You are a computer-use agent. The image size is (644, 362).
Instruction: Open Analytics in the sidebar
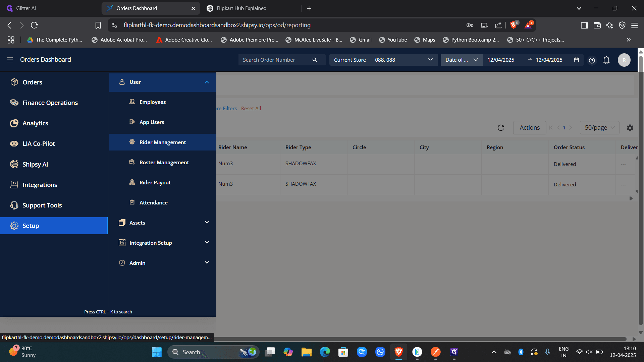point(54,123)
